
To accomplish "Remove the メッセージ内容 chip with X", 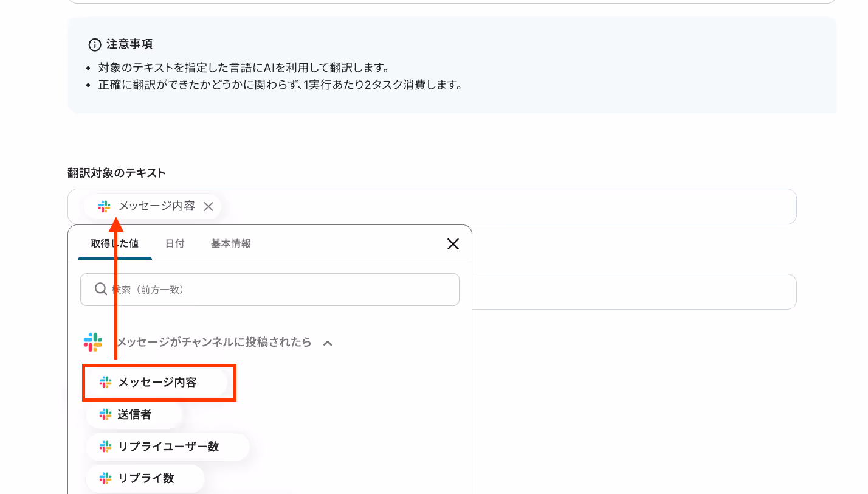I will tap(208, 206).
